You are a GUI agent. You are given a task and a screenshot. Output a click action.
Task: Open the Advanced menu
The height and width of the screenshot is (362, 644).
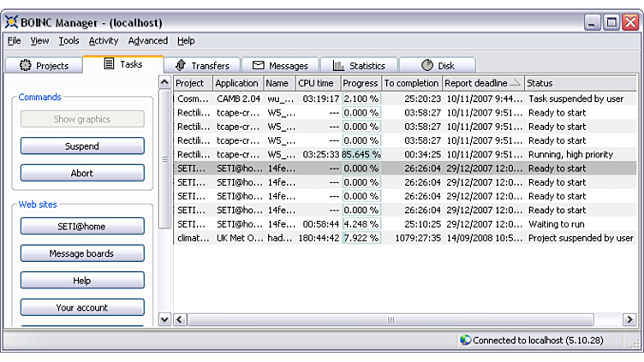pos(147,40)
